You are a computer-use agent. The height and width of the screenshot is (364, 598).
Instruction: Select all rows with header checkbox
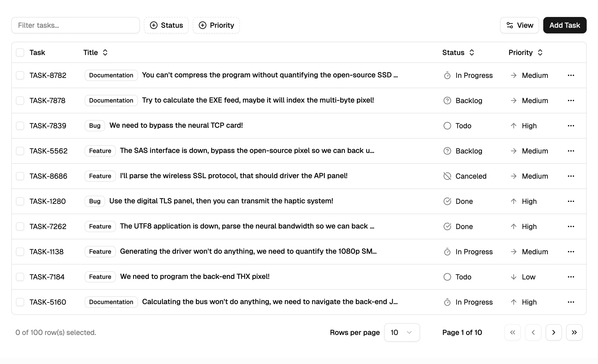click(x=20, y=52)
